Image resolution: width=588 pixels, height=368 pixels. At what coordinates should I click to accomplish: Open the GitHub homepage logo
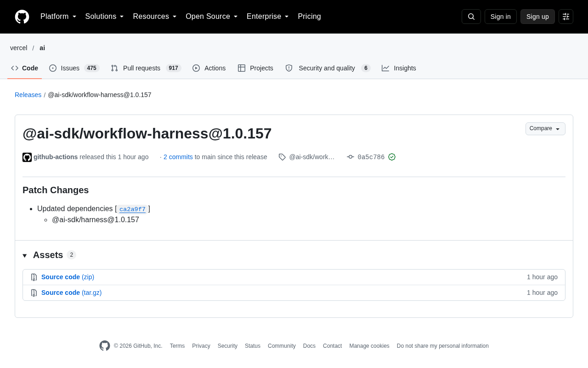[22, 17]
